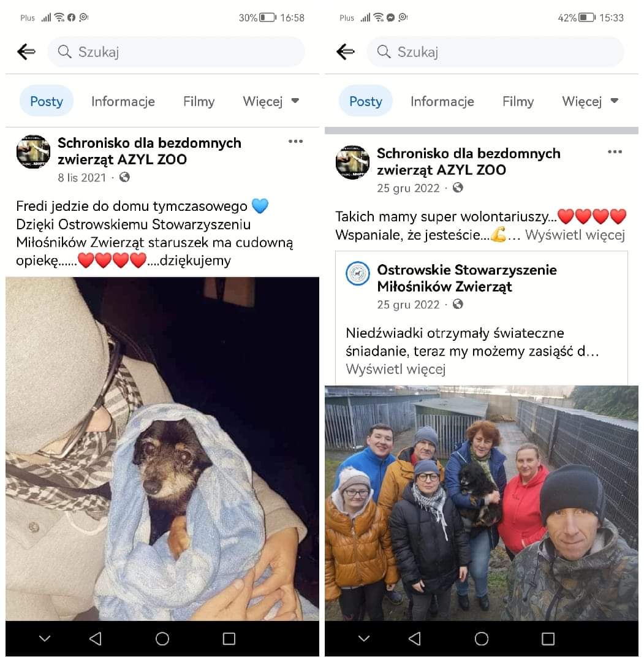Tap the globe privacy icon next to 8 lis 2021
Screen dimensions: 644x662
coord(124,177)
